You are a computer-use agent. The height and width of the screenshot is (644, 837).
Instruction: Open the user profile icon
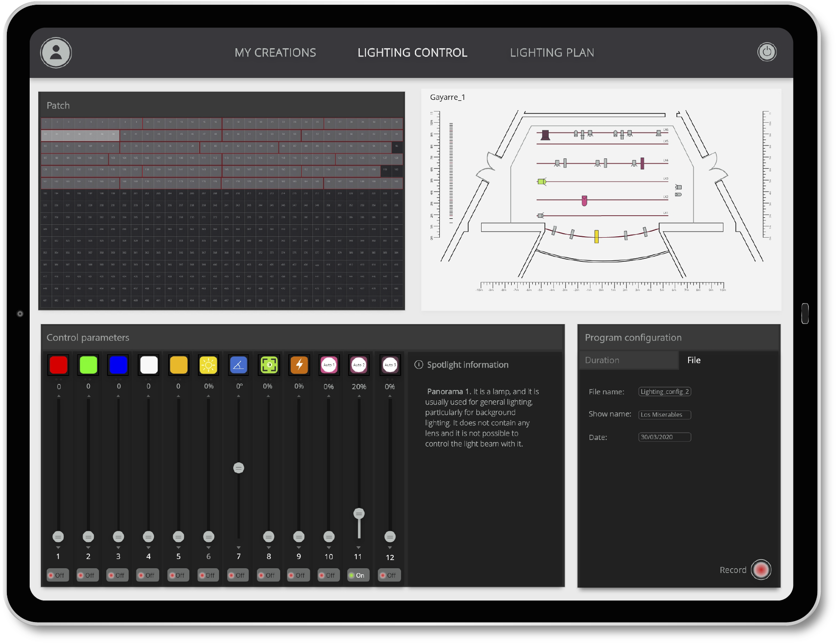pos(55,53)
